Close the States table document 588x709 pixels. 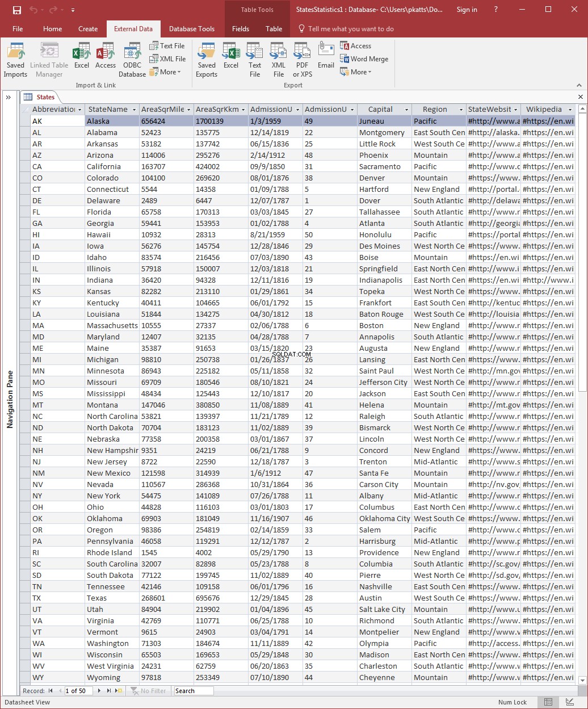click(581, 97)
